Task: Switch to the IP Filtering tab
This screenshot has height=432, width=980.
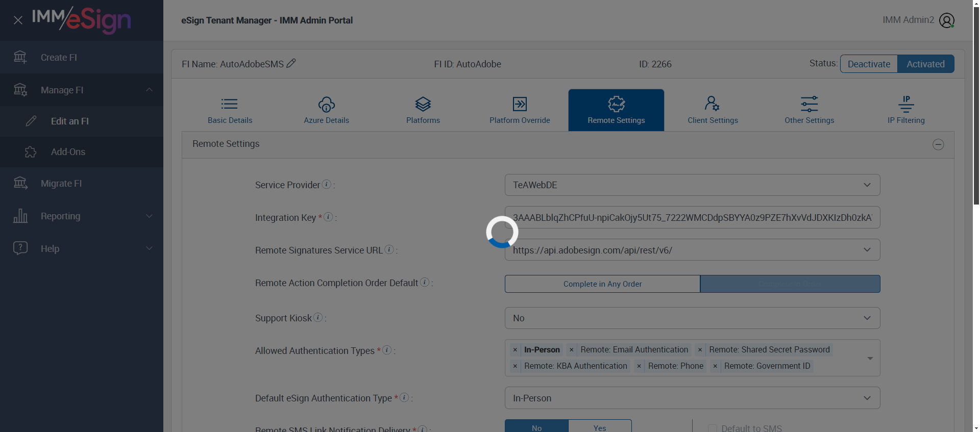Action: click(906, 110)
